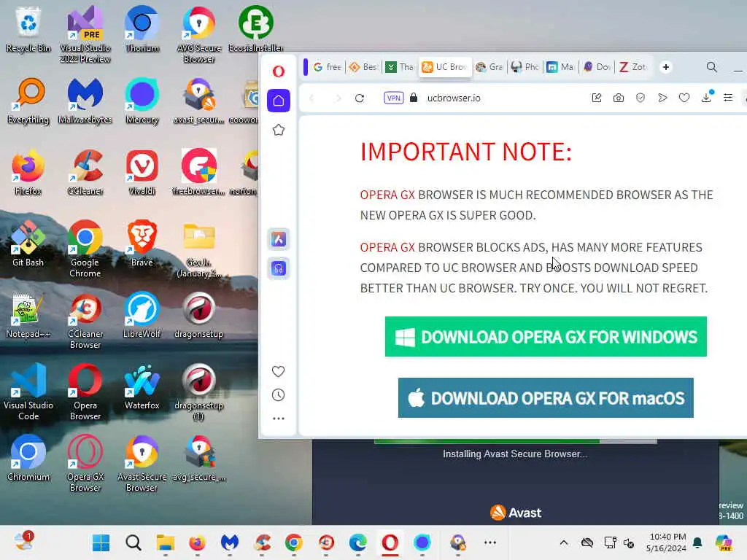
Task: Switch to the 'Pho' tab
Action: click(x=525, y=67)
